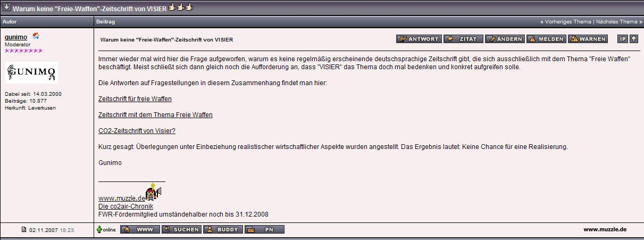Report the post using MELDEN

546,39
